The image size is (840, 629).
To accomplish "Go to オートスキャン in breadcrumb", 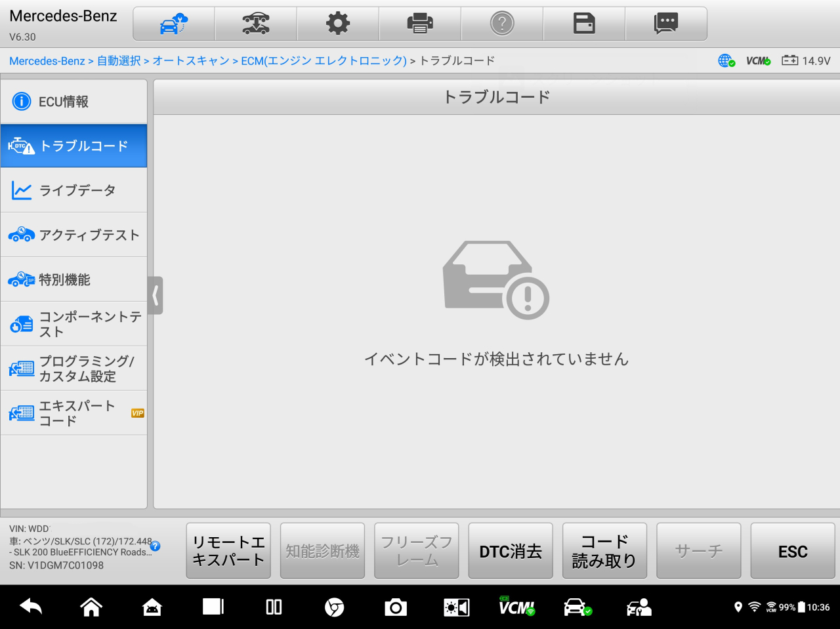I will coord(191,61).
